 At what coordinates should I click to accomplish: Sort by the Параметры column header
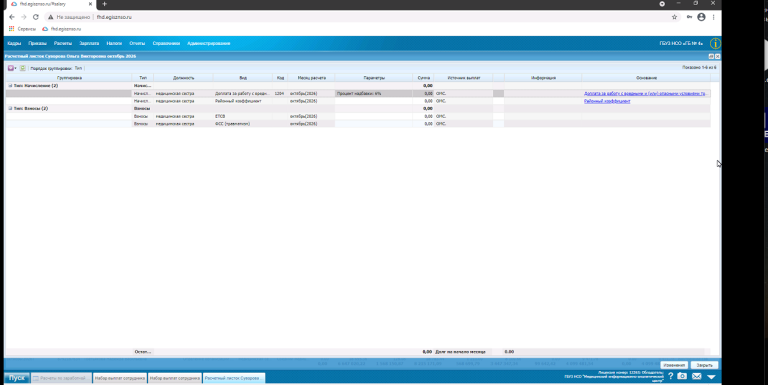[x=374, y=78]
